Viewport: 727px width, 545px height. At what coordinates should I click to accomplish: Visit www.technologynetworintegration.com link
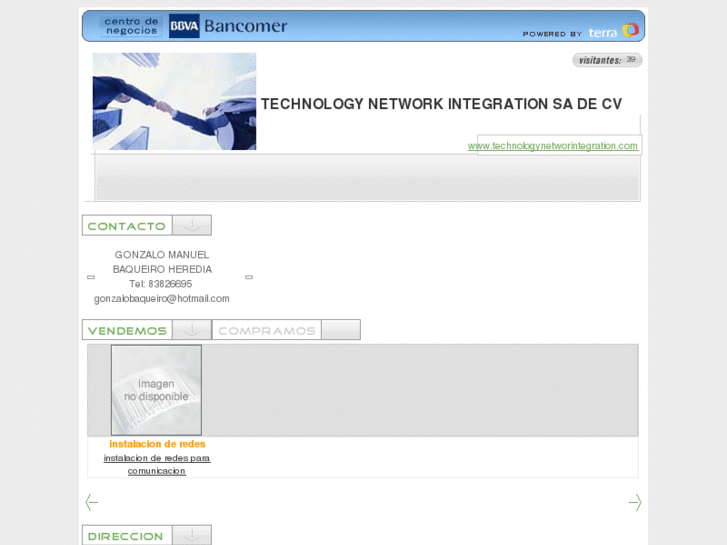pos(553,146)
